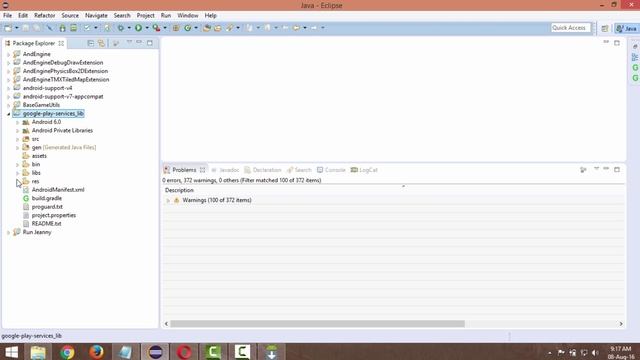Open the Window menu
Image resolution: width=640 pixels, height=360 pixels.
tap(188, 16)
